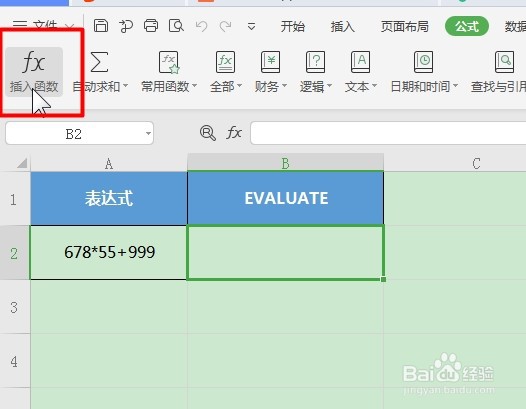Click the Save icon in quick toolbar
The image size is (526, 409).
[x=101, y=25]
